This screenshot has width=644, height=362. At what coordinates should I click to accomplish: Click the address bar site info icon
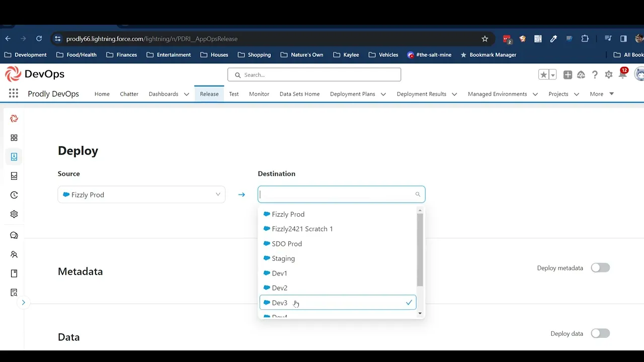tap(57, 39)
